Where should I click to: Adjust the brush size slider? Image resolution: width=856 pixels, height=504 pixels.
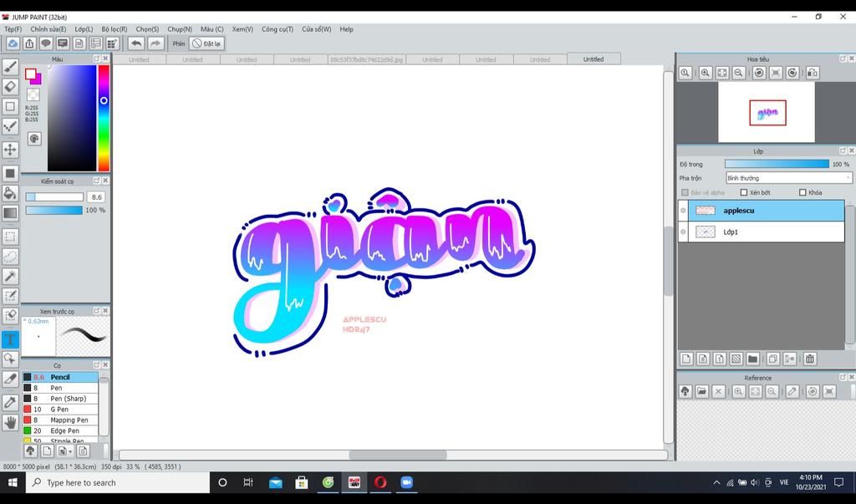(x=54, y=196)
